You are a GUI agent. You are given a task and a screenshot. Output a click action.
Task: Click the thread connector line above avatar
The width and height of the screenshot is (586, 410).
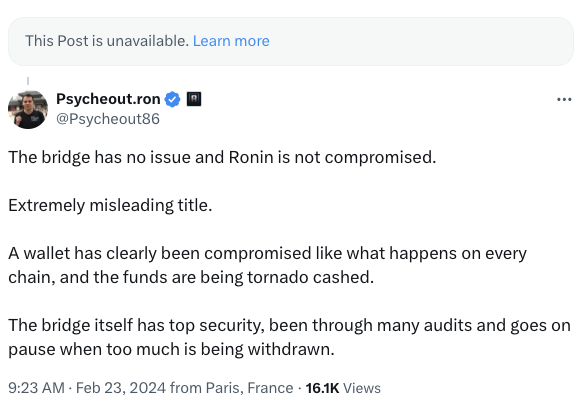pos(28,81)
